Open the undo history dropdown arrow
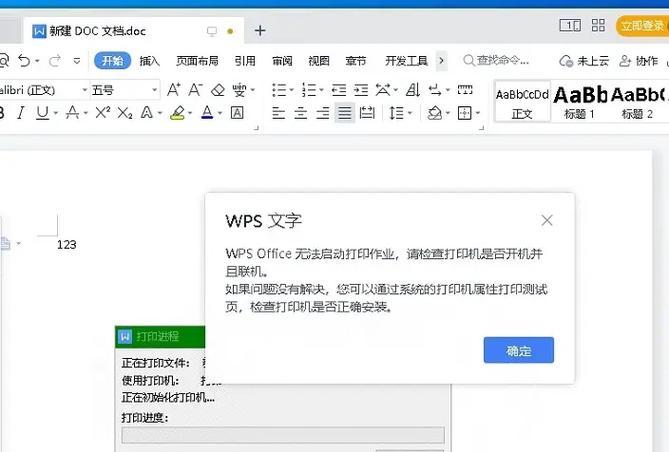 click(x=38, y=61)
